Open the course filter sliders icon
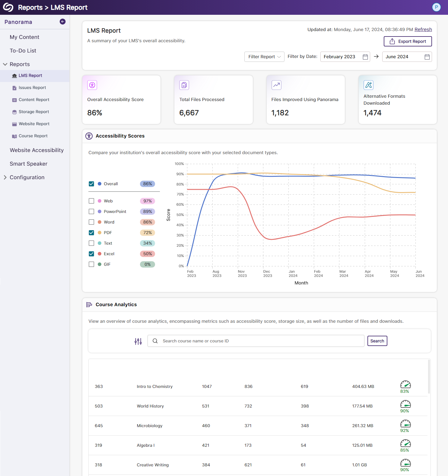Screen dimensions: 448x476 point(138,341)
